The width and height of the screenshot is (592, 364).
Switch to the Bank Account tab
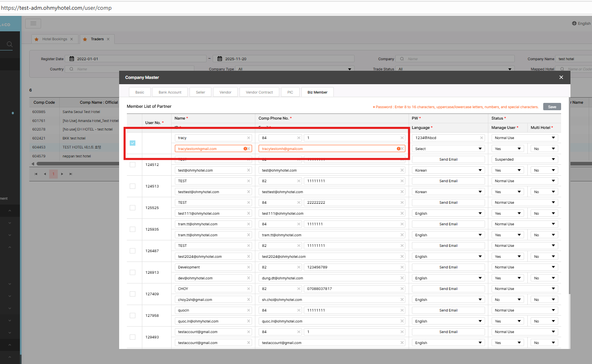(170, 92)
